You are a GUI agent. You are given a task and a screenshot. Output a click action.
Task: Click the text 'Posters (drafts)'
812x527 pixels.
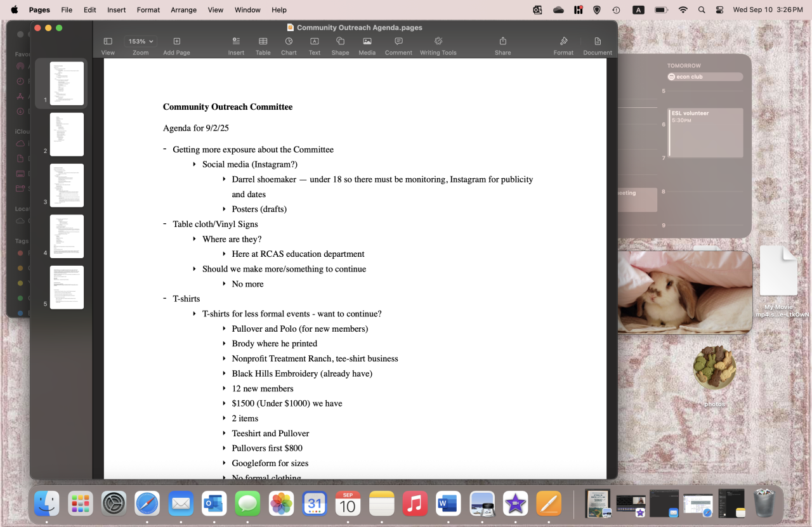tap(259, 209)
